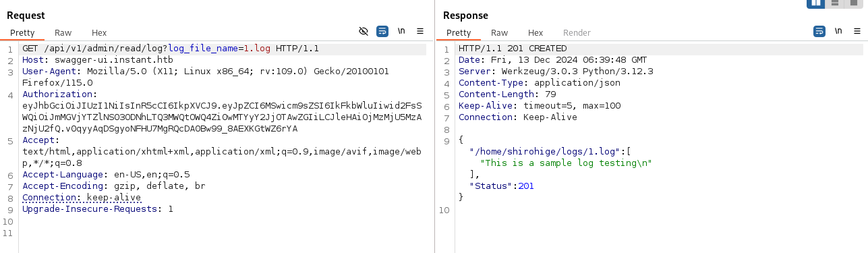Click 'Keep-Alive: timeout=5, max=100' header
Screen dimensions: 868x253
(540, 105)
